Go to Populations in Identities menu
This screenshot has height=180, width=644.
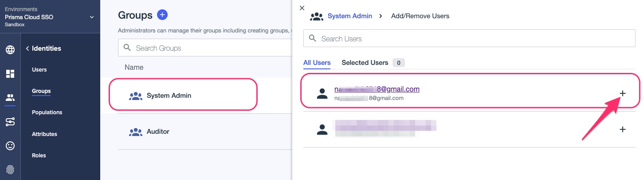coord(47,112)
